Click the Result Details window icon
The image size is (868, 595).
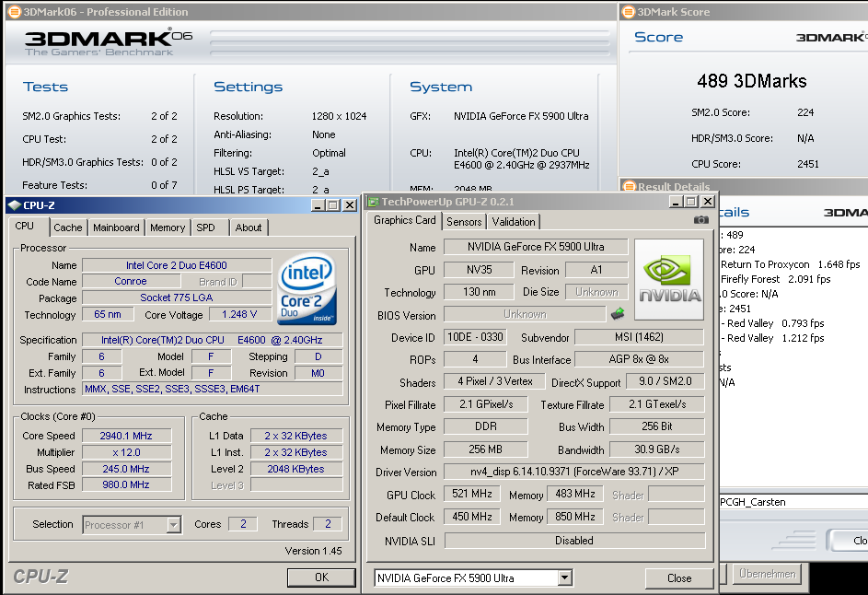click(x=629, y=186)
